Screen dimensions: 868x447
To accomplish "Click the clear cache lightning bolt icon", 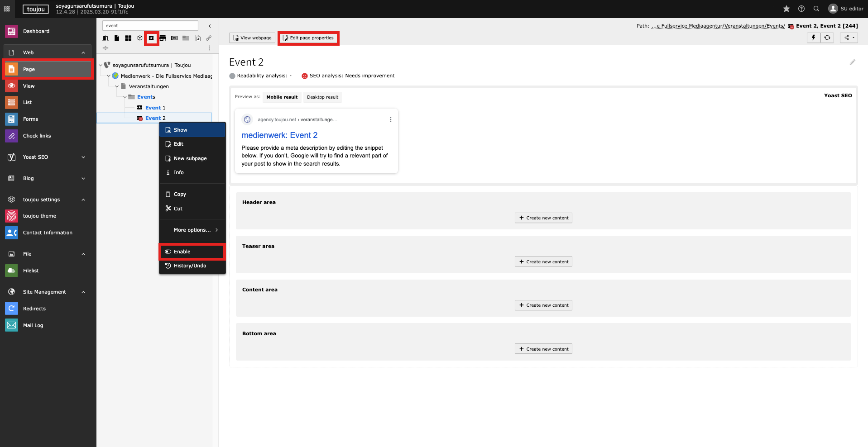I will 813,38.
